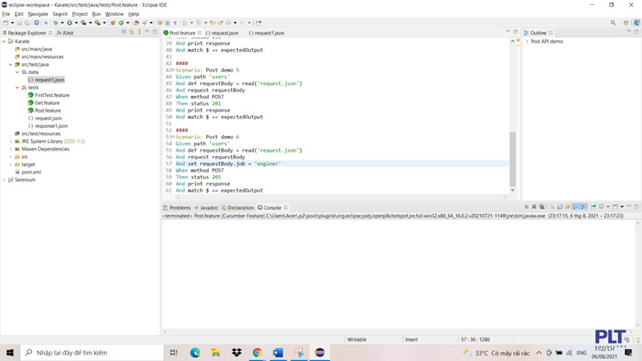642x361 pixels.
Task: Minimize the Outline view
Action: 629,32
